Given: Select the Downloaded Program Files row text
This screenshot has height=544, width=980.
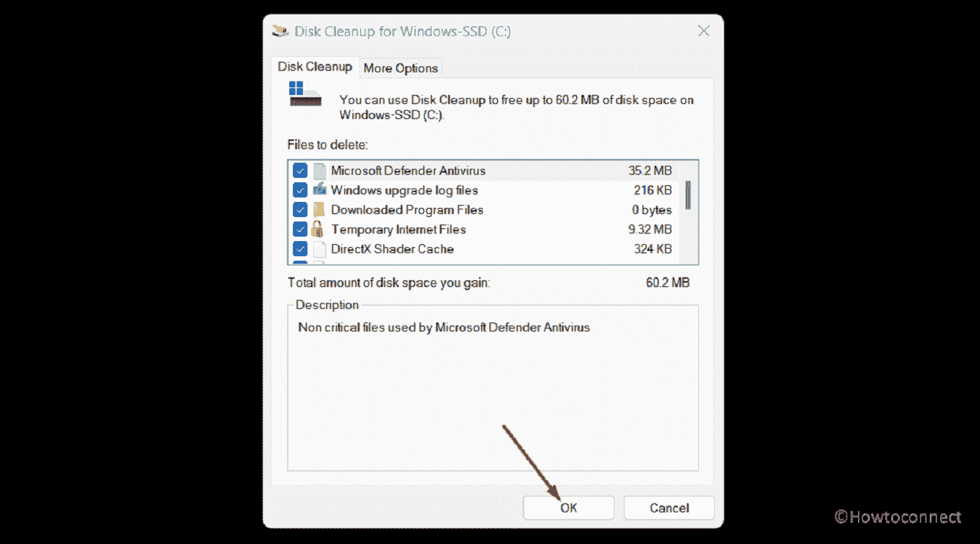Looking at the screenshot, I should (408, 209).
